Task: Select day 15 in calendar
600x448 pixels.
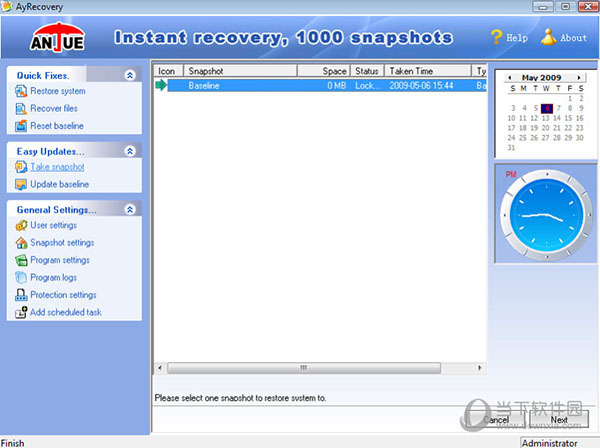Action: tap(568, 118)
